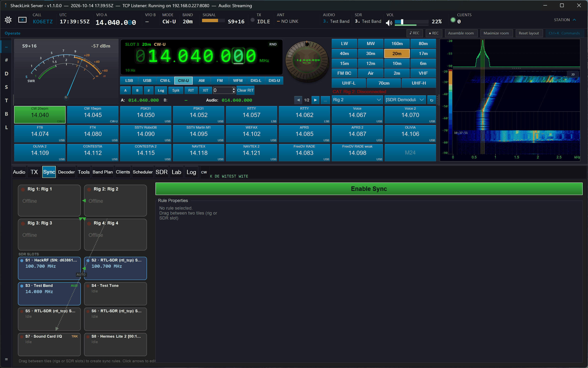Go to previous memory page arrow

(x=298, y=100)
